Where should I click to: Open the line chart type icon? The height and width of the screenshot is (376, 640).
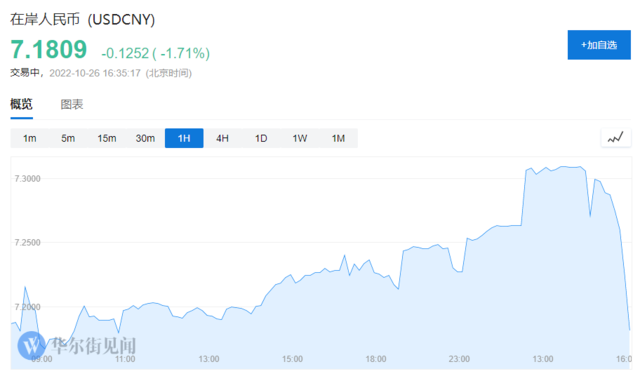tap(616, 138)
